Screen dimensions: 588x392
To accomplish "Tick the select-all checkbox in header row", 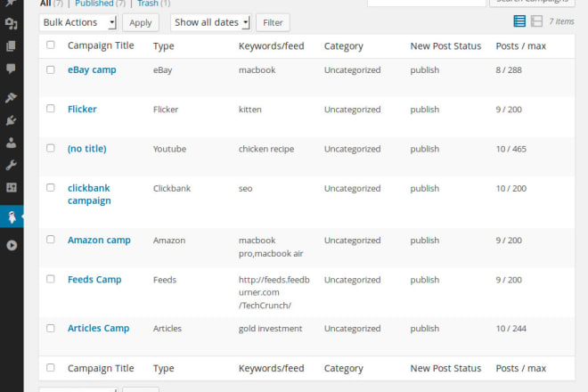I will coord(51,45).
